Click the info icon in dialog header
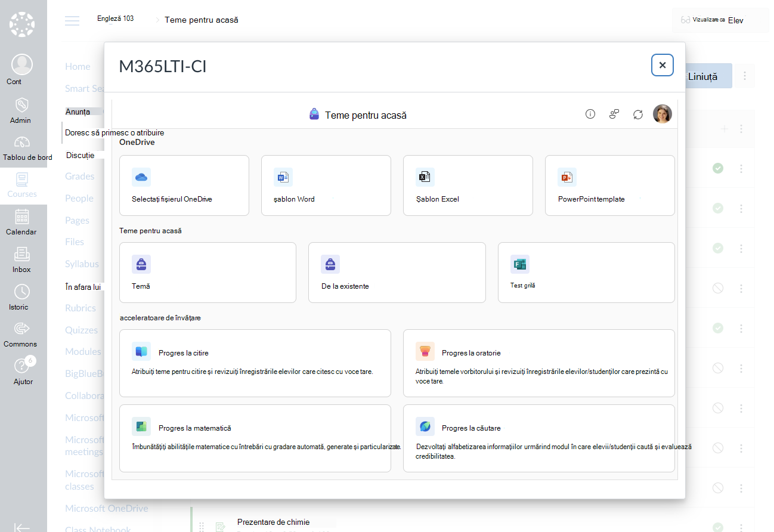This screenshot has height=532, width=774. coord(590,114)
